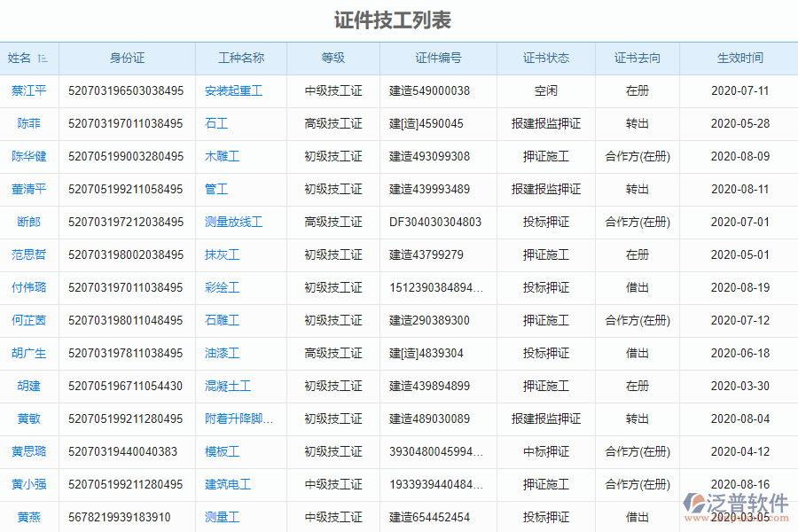Select the 证书状态 column header
Viewport: 798px width, 532px height.
[544, 58]
